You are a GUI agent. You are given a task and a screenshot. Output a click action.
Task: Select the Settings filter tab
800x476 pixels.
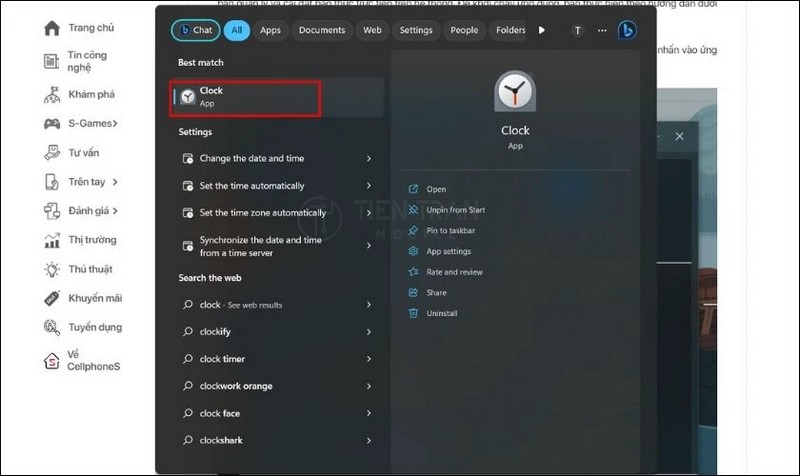(416, 31)
